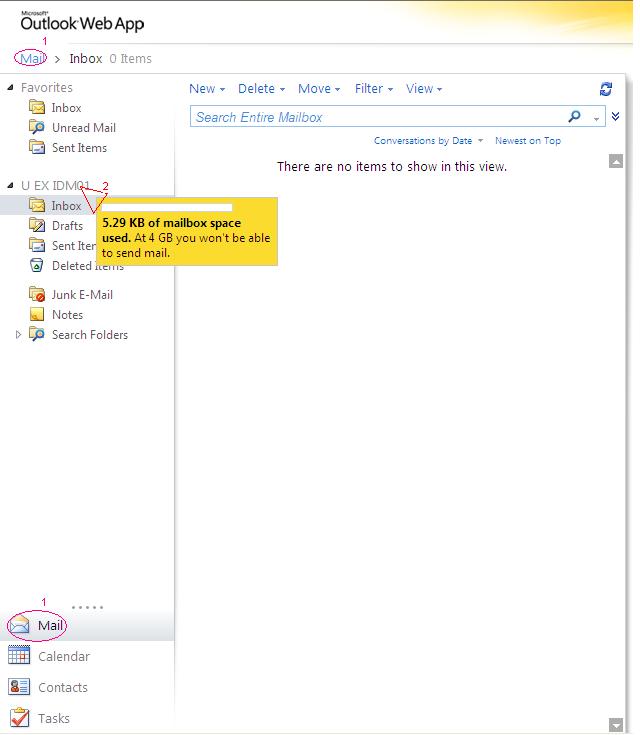Select the Deleted Items folder icon

(x=37, y=266)
